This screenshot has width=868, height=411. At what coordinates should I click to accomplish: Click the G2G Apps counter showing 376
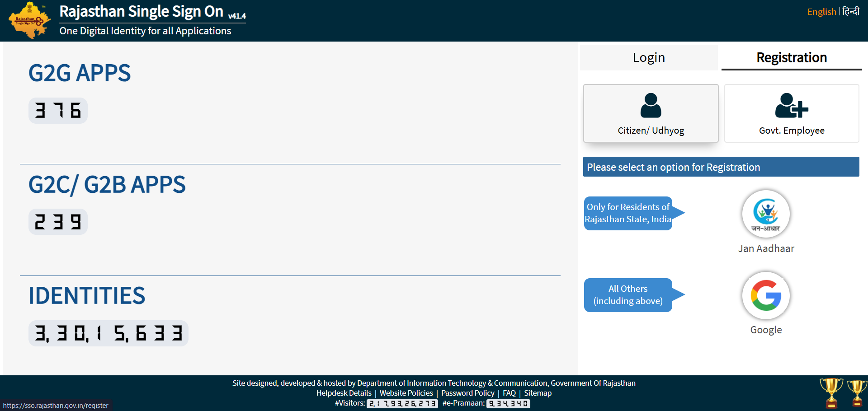pyautogui.click(x=58, y=111)
